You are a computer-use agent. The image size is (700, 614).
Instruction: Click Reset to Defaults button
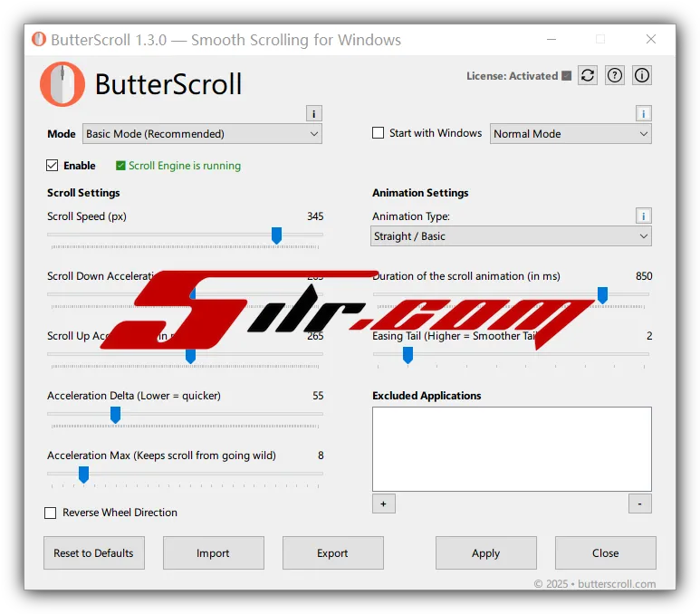pyautogui.click(x=94, y=552)
